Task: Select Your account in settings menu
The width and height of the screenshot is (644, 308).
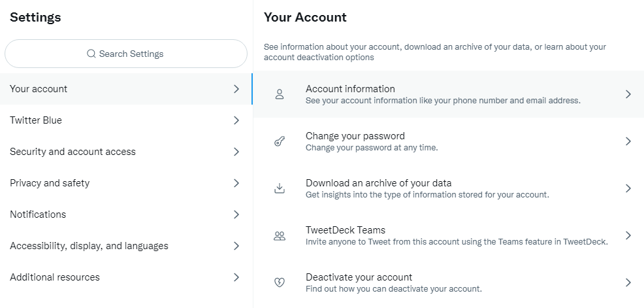Action: coord(39,89)
